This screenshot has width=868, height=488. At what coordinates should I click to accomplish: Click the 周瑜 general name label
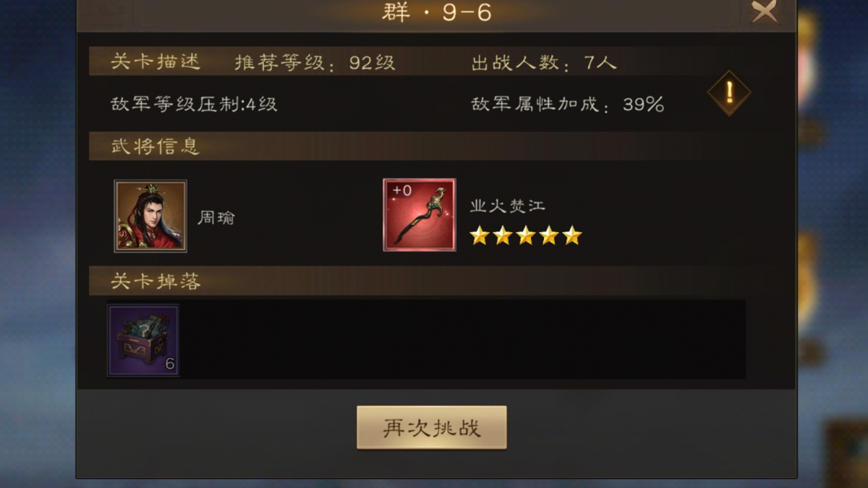(x=216, y=217)
